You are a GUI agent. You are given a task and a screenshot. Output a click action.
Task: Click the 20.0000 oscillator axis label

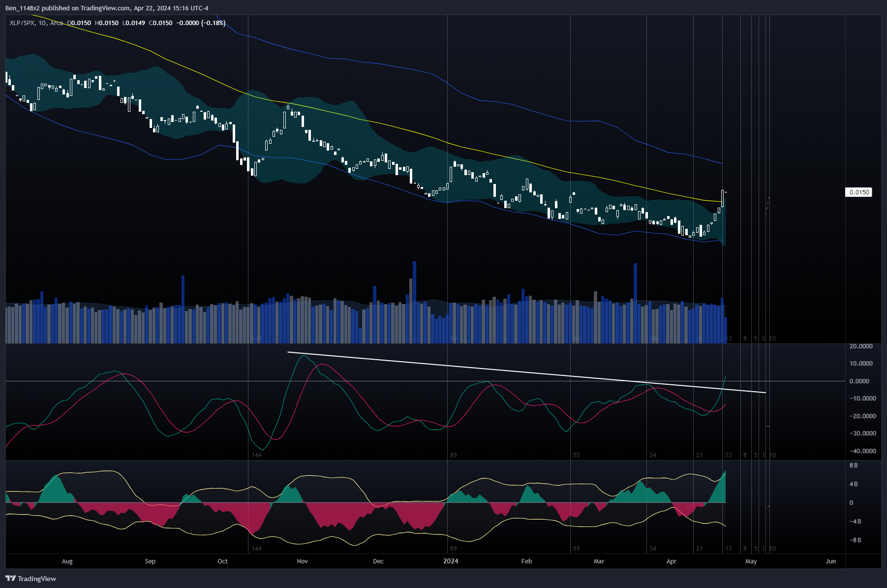pyautogui.click(x=861, y=346)
